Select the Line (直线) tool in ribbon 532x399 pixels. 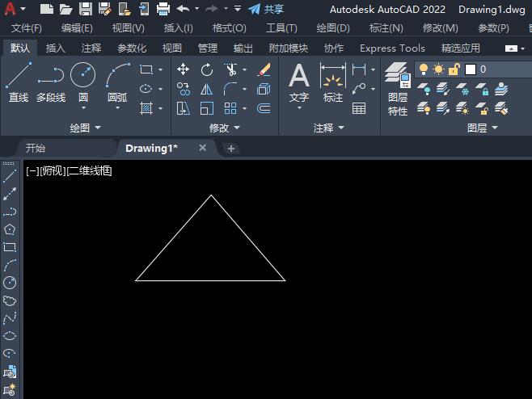pos(19,82)
